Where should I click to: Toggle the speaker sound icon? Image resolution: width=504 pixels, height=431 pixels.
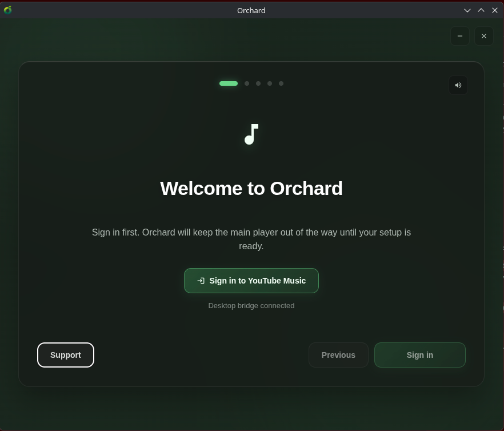point(458,85)
